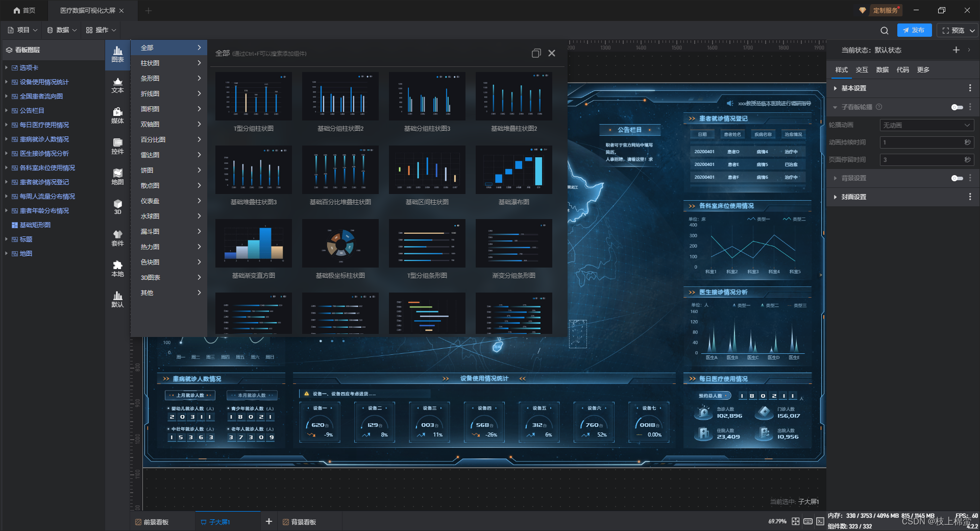This screenshot has width=980, height=531.
Task: Expand the 基本设置 section
Action: [836, 88]
